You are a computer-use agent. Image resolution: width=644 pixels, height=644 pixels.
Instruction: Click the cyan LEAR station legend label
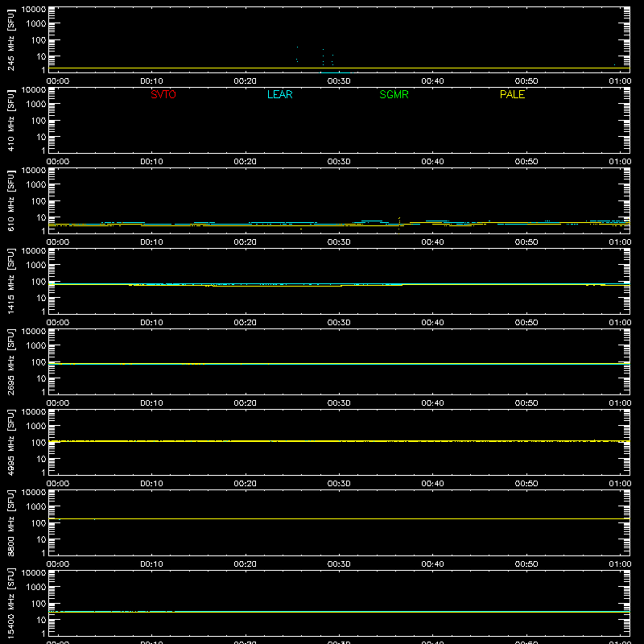click(279, 94)
